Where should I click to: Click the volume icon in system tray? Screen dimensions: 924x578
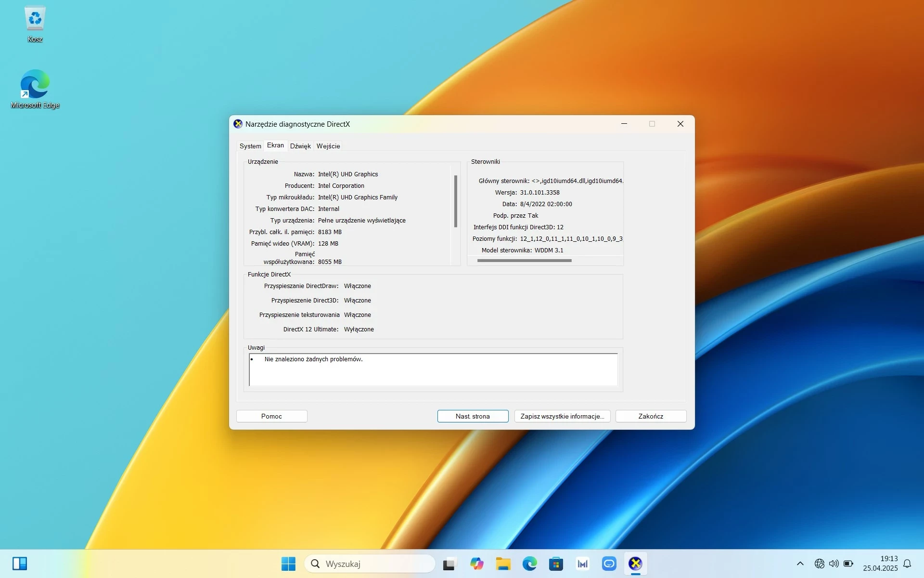pyautogui.click(x=834, y=564)
